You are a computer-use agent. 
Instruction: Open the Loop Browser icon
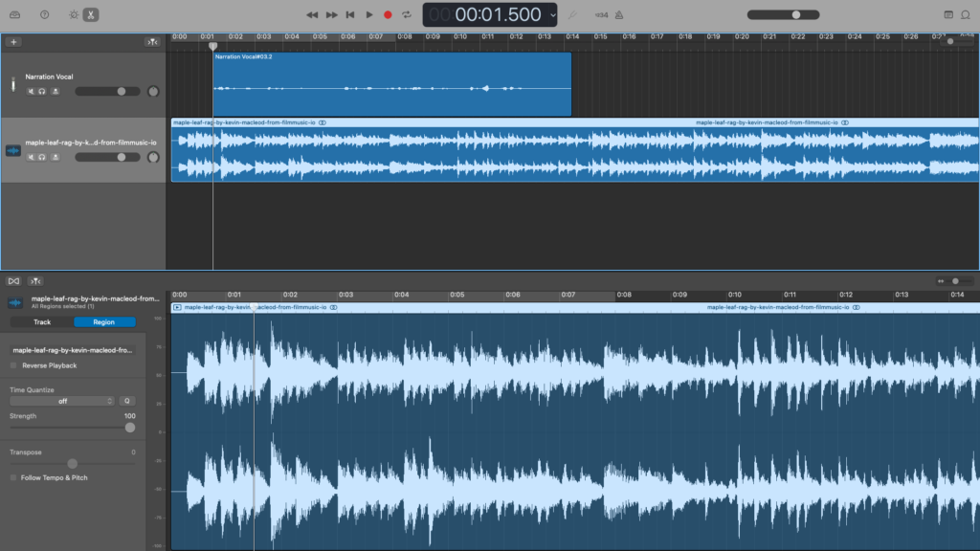click(x=967, y=14)
